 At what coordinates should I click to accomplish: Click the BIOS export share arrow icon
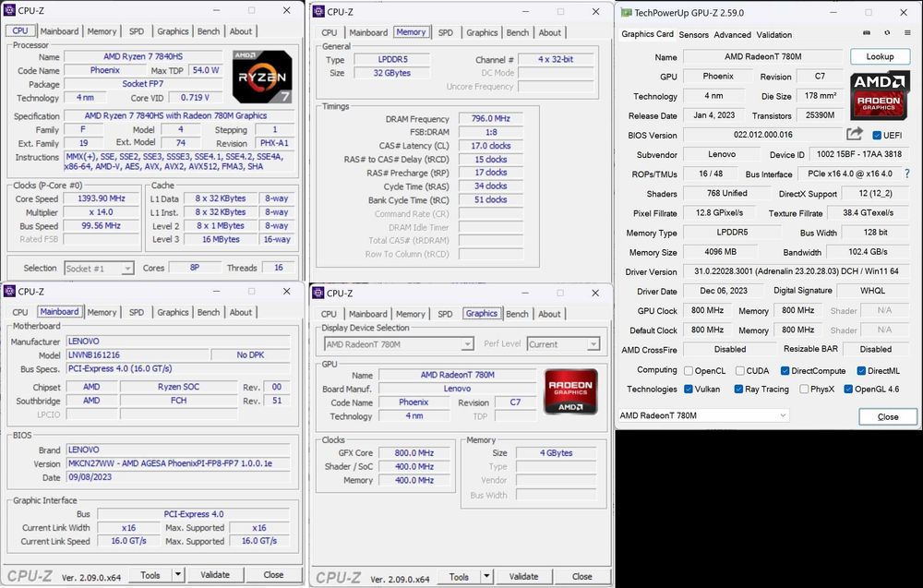click(855, 135)
